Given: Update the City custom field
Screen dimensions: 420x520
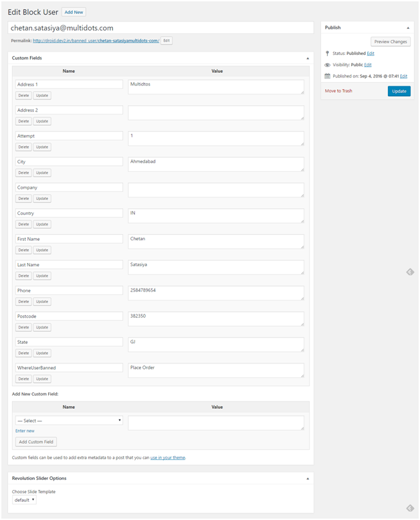Looking at the screenshot, I should coord(42,173).
